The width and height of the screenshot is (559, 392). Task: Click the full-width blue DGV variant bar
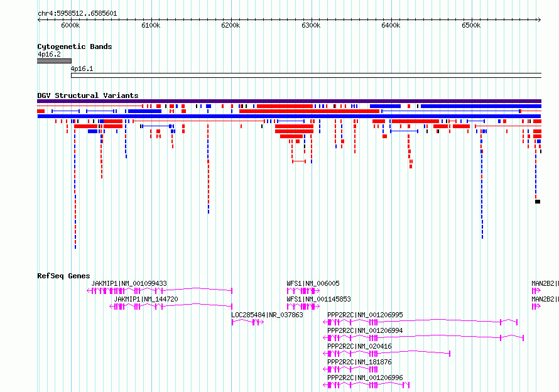pyautogui.click(x=289, y=116)
